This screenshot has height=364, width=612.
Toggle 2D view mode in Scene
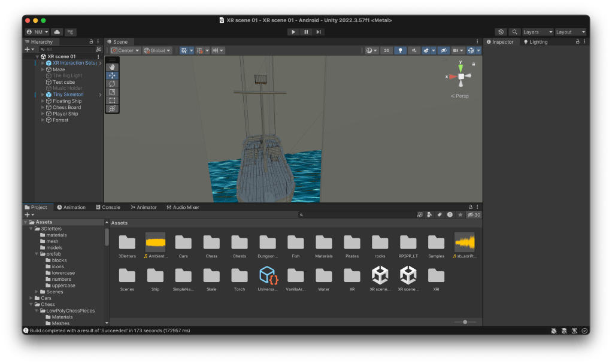pyautogui.click(x=387, y=51)
